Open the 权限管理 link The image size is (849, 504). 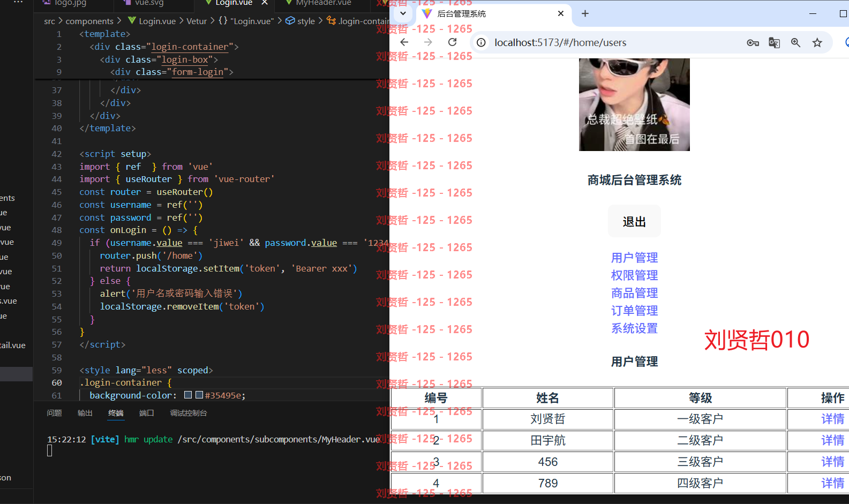point(634,275)
